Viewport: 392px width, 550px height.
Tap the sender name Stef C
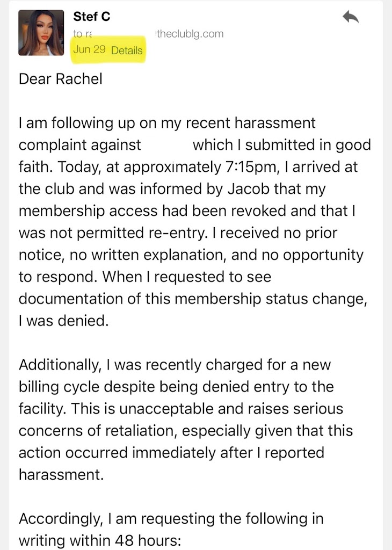point(92,17)
